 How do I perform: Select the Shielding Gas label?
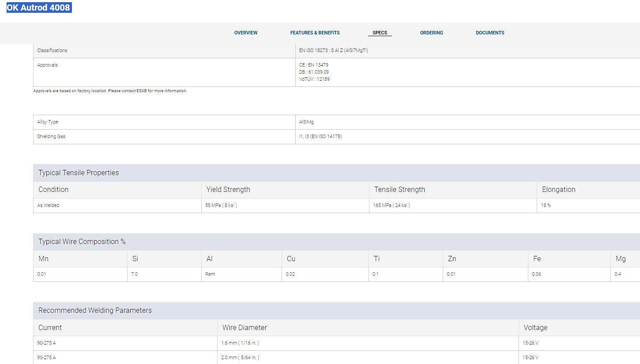click(51, 136)
